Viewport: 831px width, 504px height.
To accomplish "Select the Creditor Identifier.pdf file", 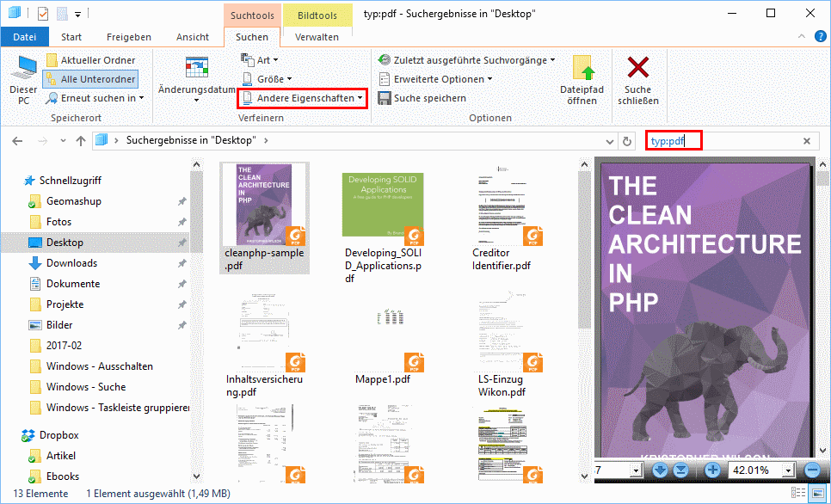I will (x=502, y=218).
